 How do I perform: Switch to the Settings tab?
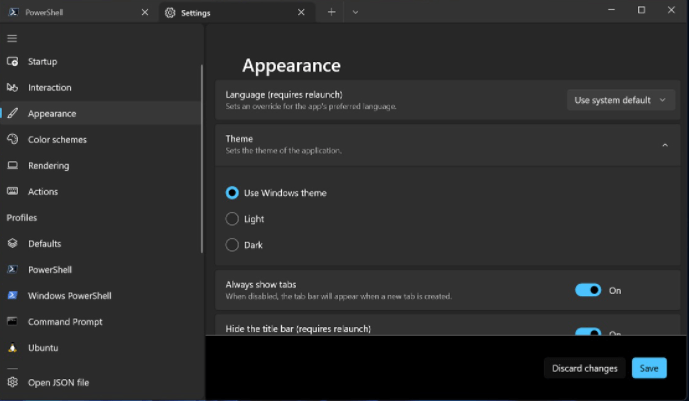236,12
